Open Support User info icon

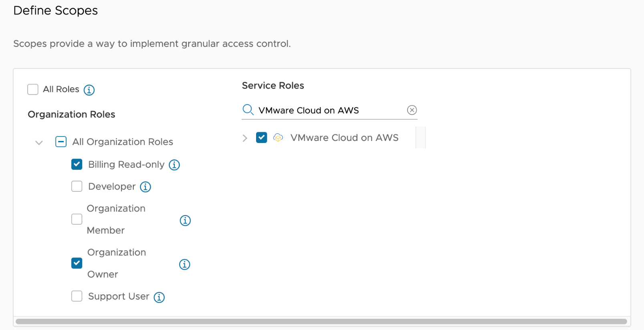click(159, 297)
